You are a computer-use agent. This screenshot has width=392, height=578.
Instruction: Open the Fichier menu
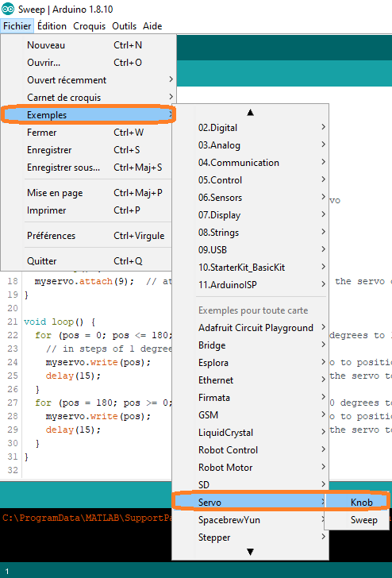pos(17,26)
